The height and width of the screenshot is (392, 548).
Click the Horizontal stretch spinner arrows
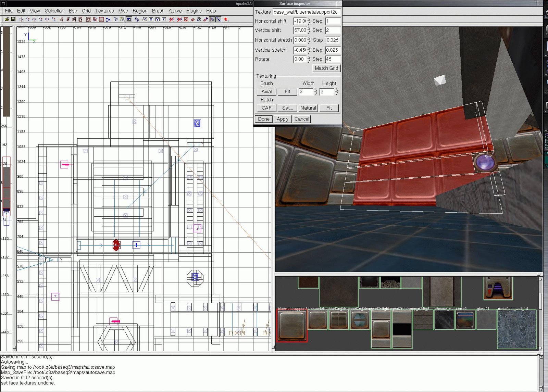309,40
